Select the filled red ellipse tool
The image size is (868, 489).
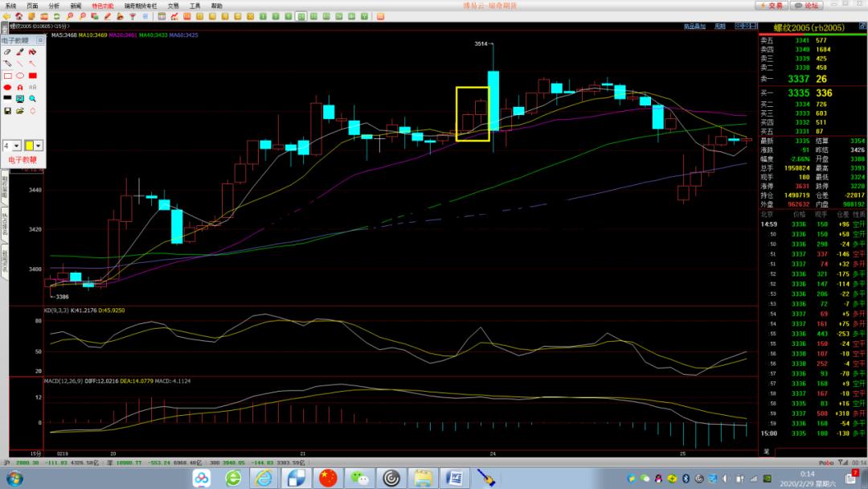click(x=7, y=87)
